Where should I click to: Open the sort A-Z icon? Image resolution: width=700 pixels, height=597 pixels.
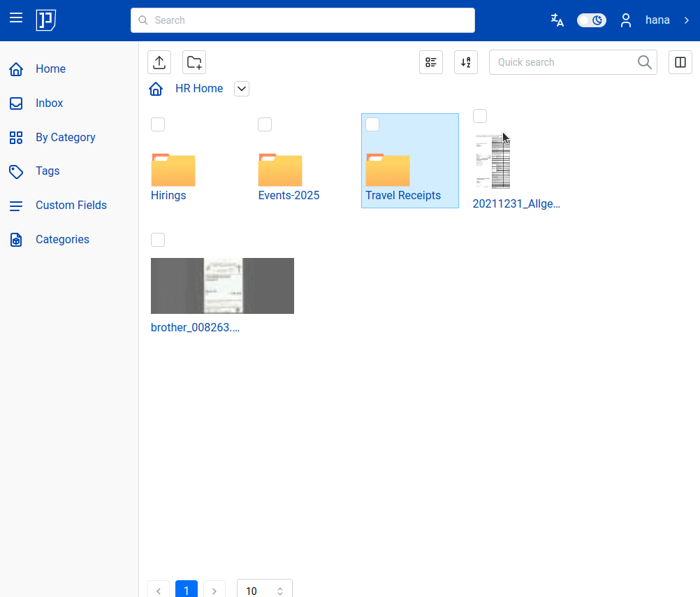click(466, 62)
